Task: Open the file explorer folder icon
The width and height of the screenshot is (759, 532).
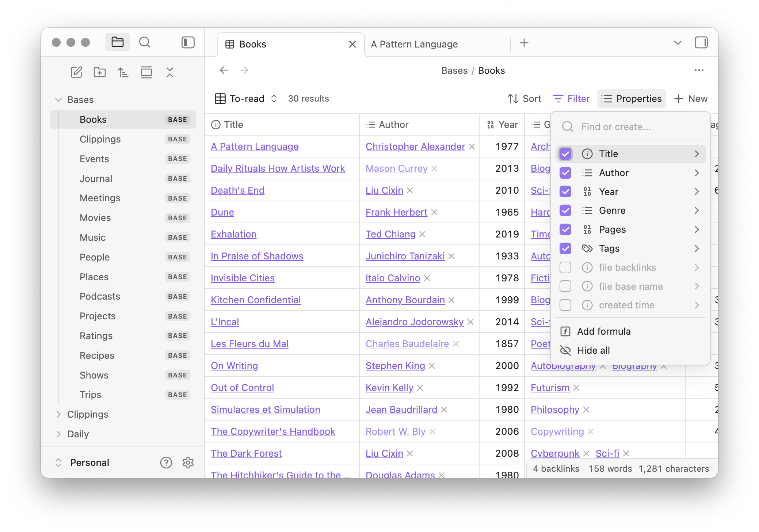Action: tap(117, 42)
